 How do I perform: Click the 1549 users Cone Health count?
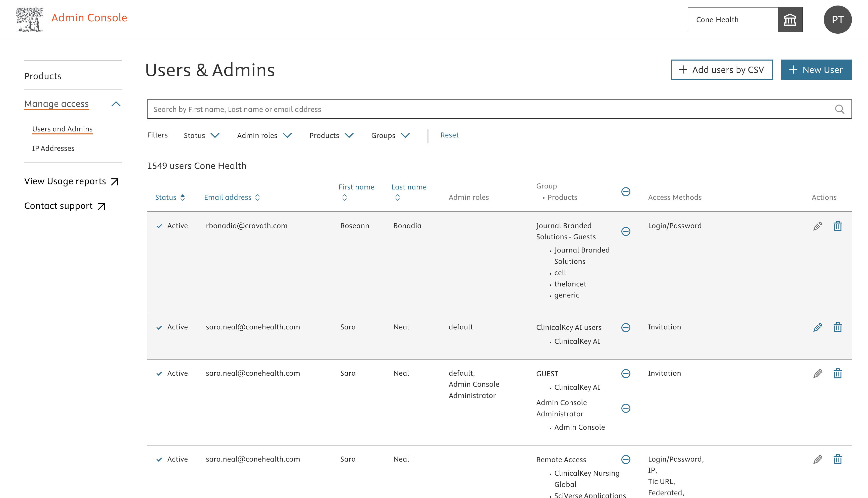pyautogui.click(x=197, y=166)
